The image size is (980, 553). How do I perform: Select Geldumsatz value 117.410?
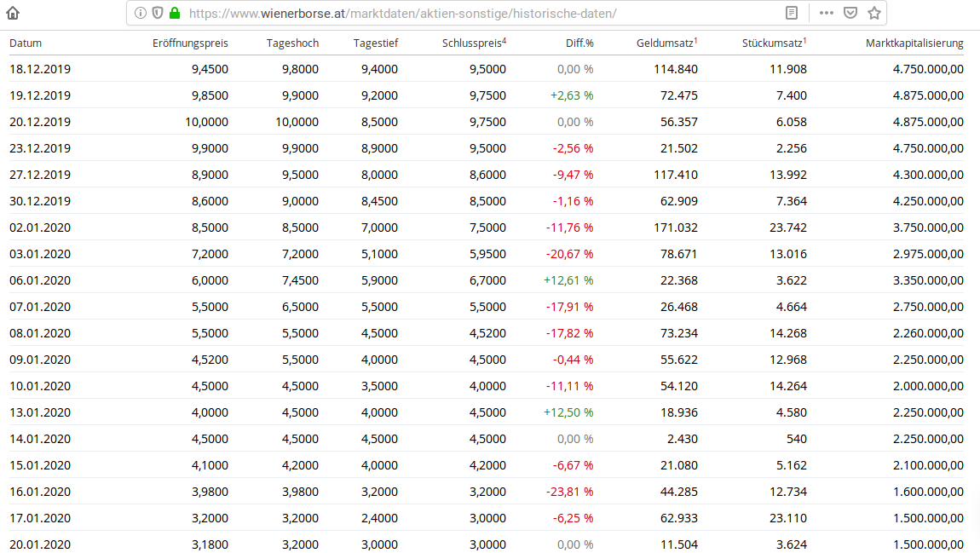[x=676, y=175]
